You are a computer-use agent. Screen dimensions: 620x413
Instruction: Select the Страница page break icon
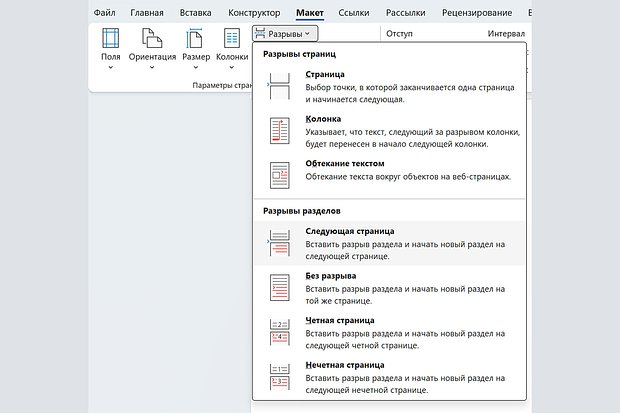(279, 86)
